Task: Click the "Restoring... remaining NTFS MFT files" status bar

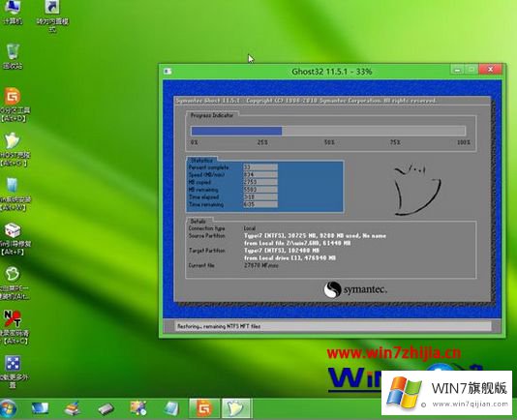Action: [333, 326]
